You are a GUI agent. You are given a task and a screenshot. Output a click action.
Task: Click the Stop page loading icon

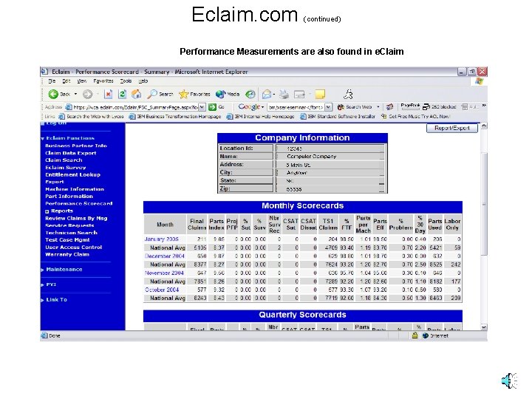click(108, 95)
